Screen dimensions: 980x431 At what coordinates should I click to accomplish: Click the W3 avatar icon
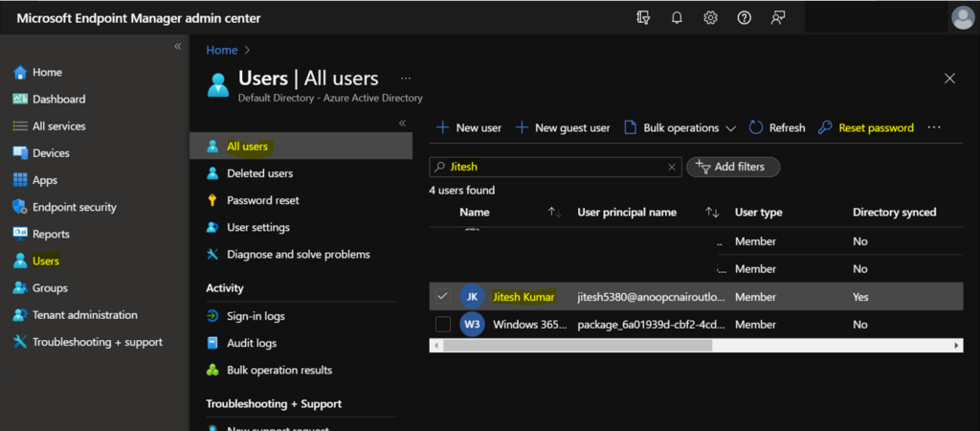[x=473, y=324]
